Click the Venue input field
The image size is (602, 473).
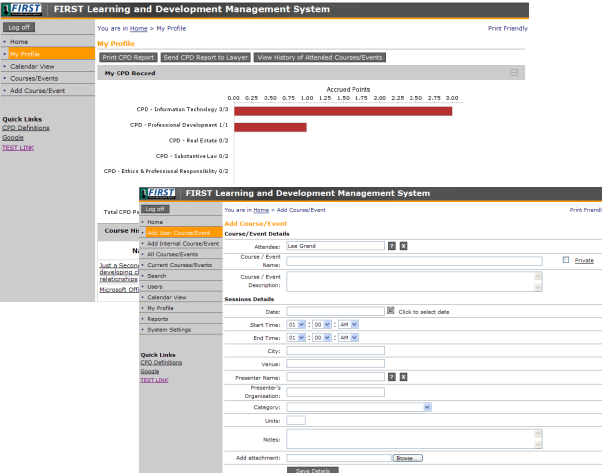tap(336, 364)
